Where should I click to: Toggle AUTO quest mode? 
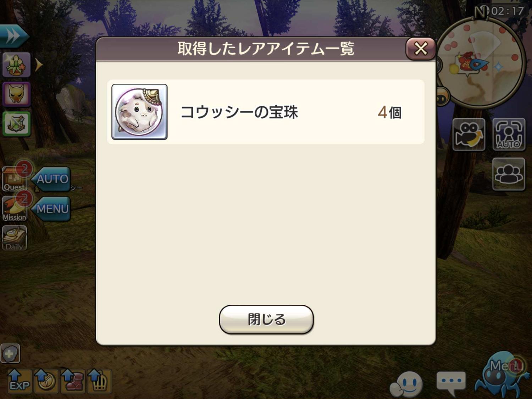tap(51, 179)
